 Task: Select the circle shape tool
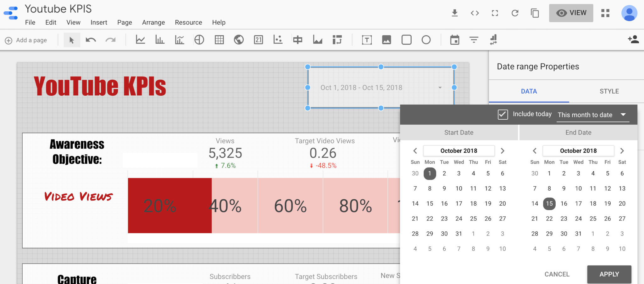coord(426,40)
